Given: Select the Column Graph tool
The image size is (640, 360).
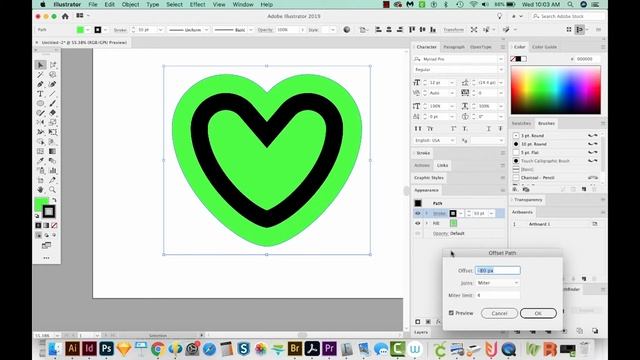Looking at the screenshot, I should point(53,170).
